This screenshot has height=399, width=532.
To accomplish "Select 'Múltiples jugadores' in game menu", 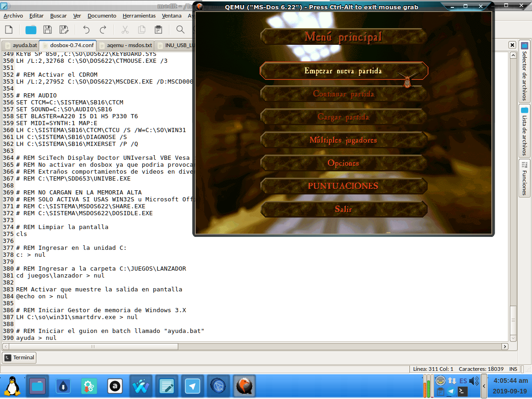I will click(344, 140).
